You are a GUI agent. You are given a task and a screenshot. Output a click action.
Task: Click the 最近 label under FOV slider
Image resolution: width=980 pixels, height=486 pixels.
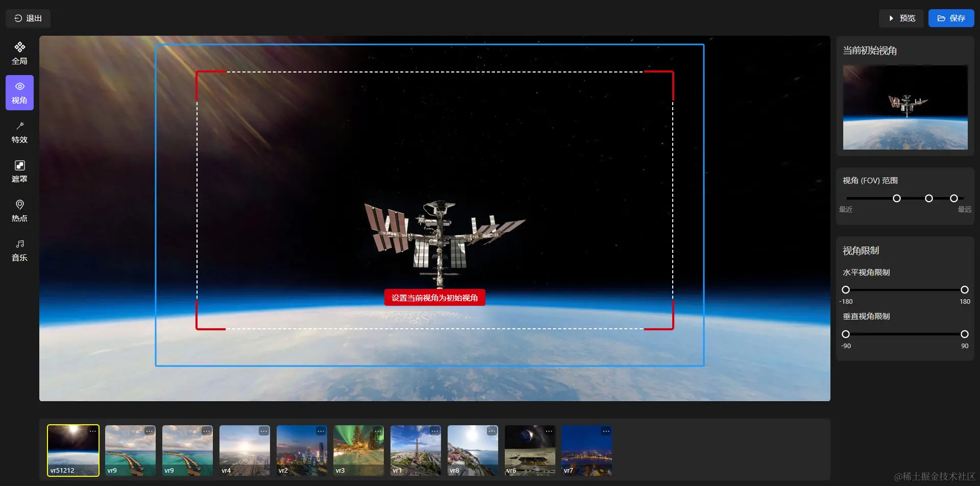click(x=846, y=209)
